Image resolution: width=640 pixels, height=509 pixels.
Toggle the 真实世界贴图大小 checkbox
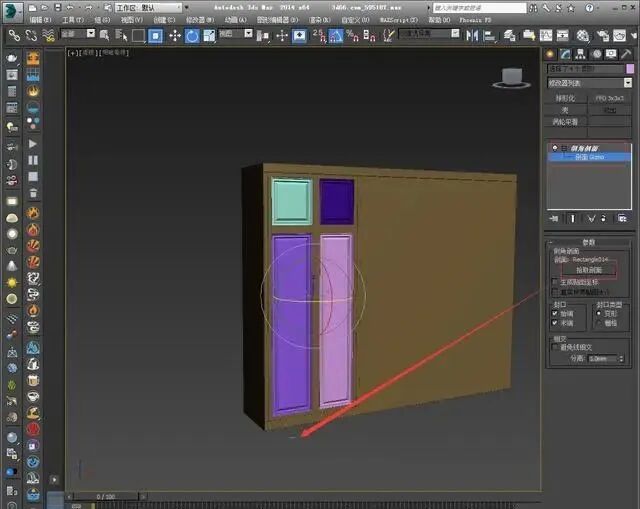[x=554, y=292]
